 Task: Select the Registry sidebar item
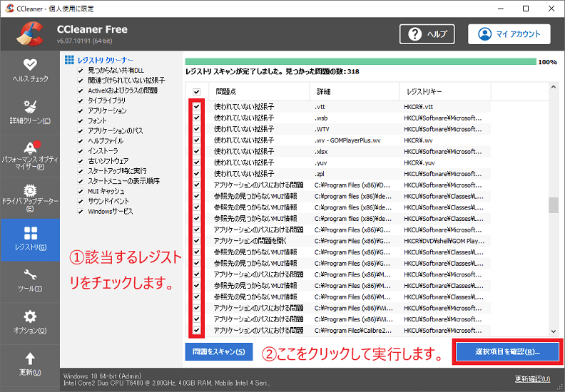[30, 239]
